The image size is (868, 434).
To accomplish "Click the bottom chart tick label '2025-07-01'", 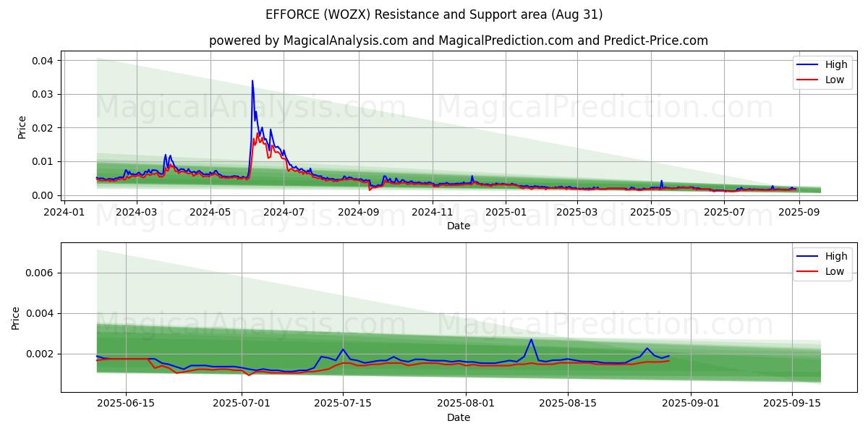I will tap(240, 404).
